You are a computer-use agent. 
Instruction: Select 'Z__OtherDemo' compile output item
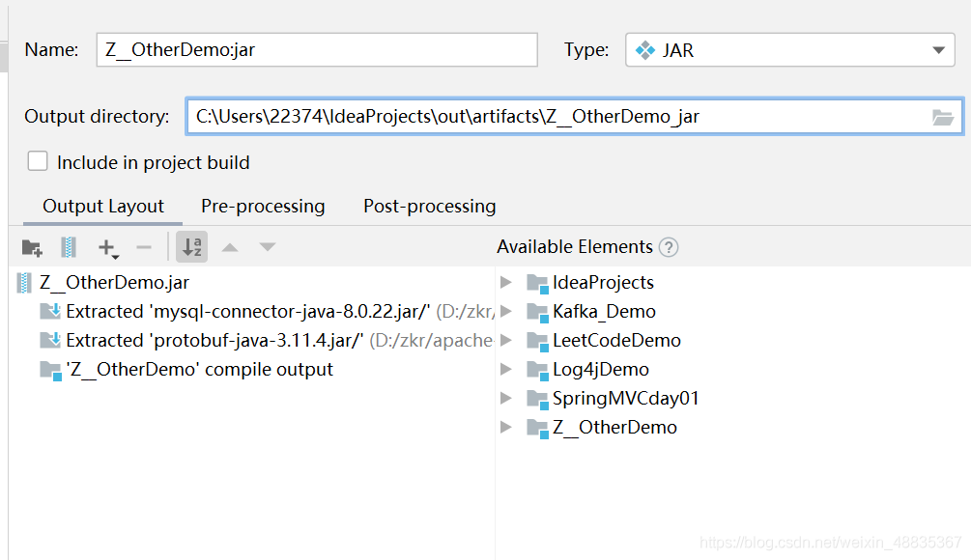(199, 369)
